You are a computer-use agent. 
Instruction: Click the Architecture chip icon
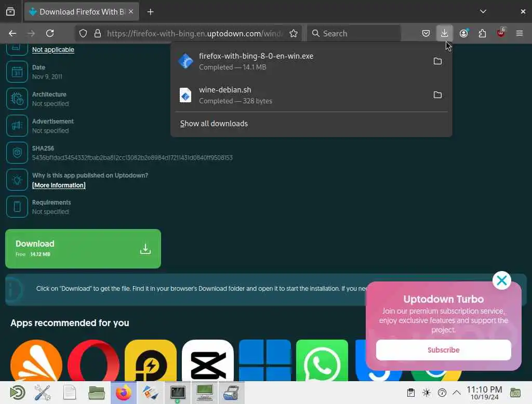(17, 99)
